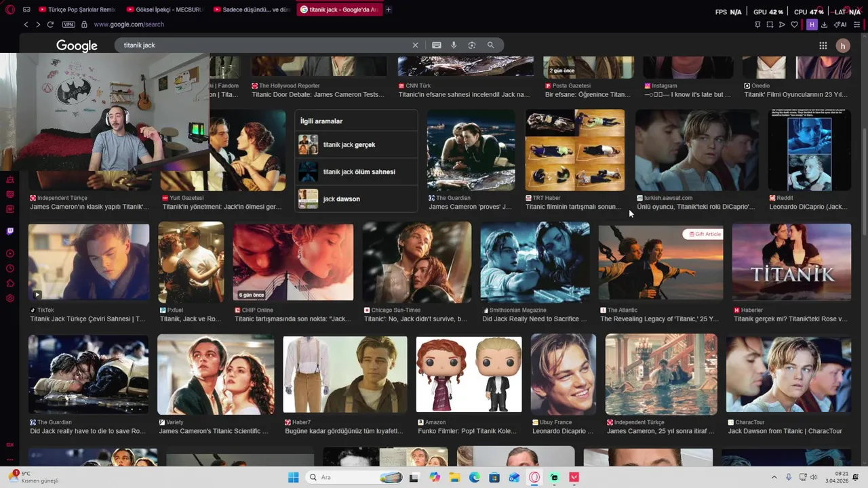Switch to the Sadece düşündü tab
The image size is (868, 488).
click(x=252, y=9)
